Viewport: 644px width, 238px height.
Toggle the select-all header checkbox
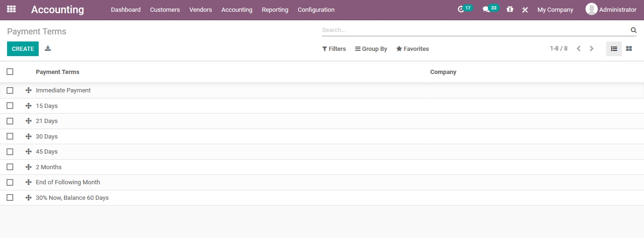click(10, 72)
